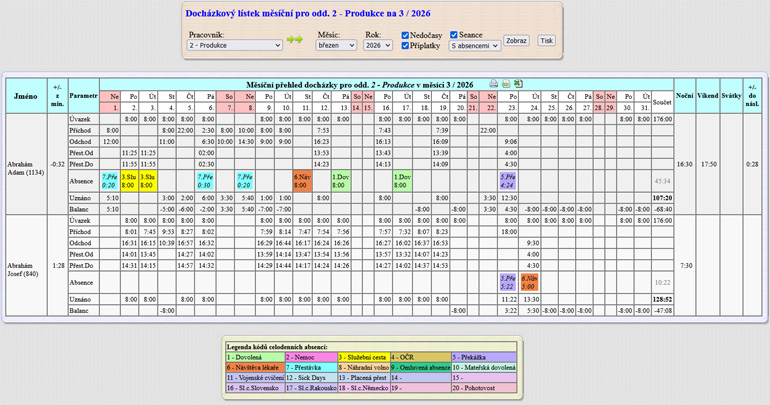This screenshot has height=405, width=770.
Task: Click the Jméno column header
Action: pyautogui.click(x=26, y=96)
